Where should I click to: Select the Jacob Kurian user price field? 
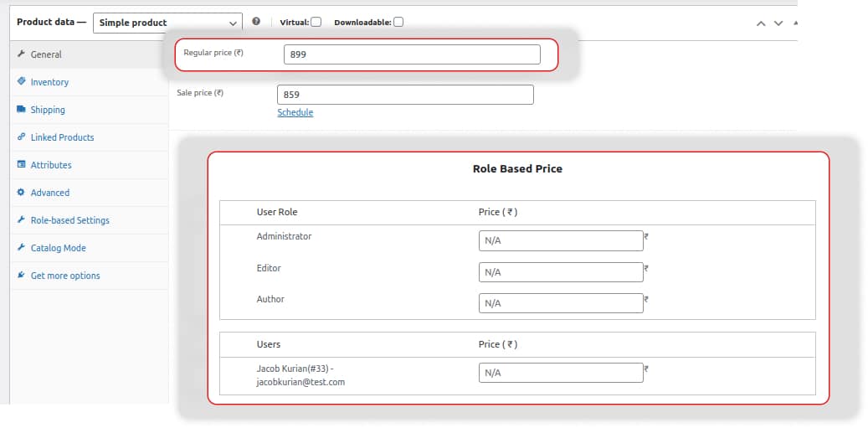561,373
